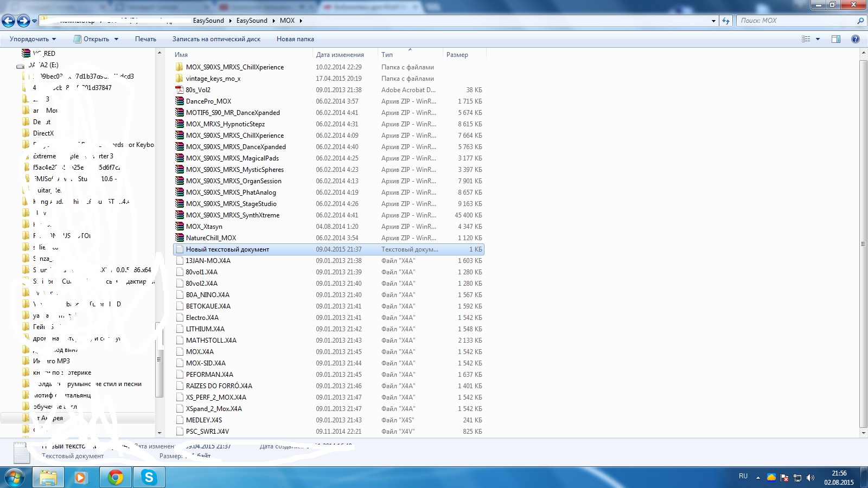Sort by the Размер column header
The width and height of the screenshot is (868, 488).
click(x=464, y=55)
